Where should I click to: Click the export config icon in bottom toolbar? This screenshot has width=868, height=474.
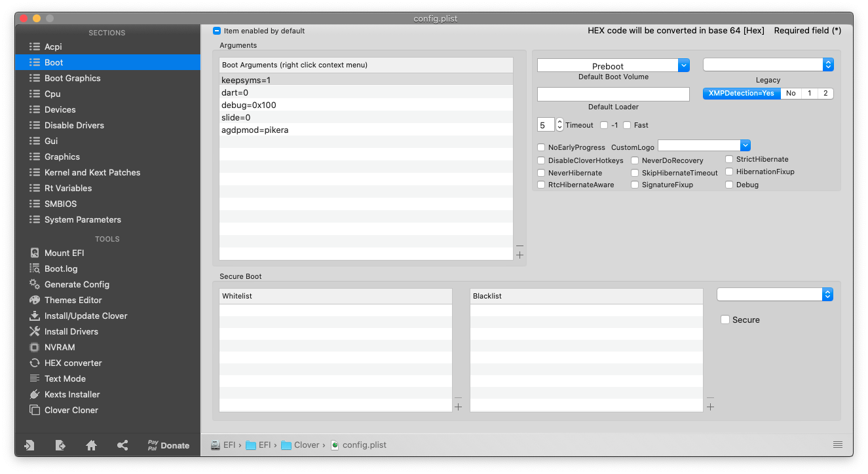coord(60,445)
